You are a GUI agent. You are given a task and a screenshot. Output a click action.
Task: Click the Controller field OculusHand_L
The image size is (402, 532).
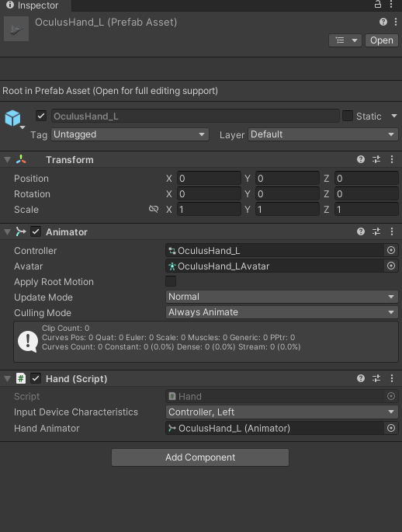coord(275,250)
